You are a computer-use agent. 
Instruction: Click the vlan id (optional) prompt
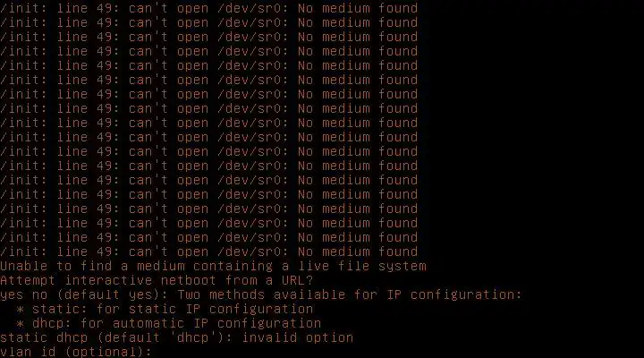pyautogui.click(x=76, y=352)
